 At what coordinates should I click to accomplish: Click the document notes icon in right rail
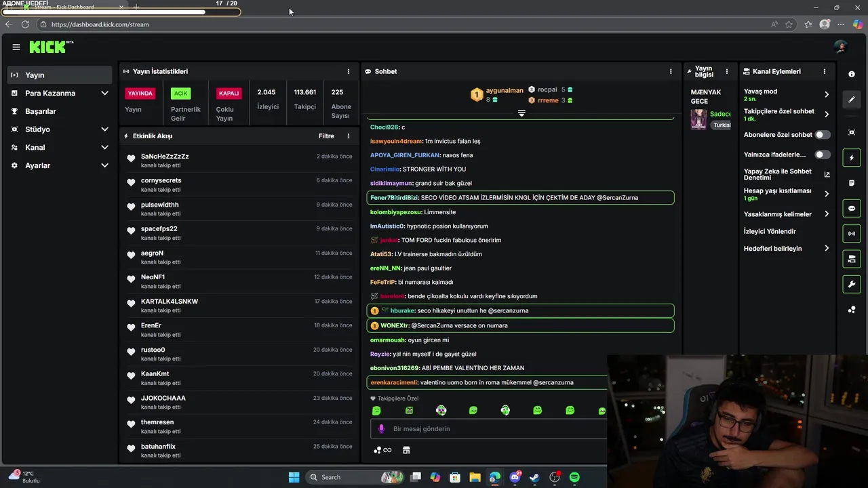pos(852,183)
